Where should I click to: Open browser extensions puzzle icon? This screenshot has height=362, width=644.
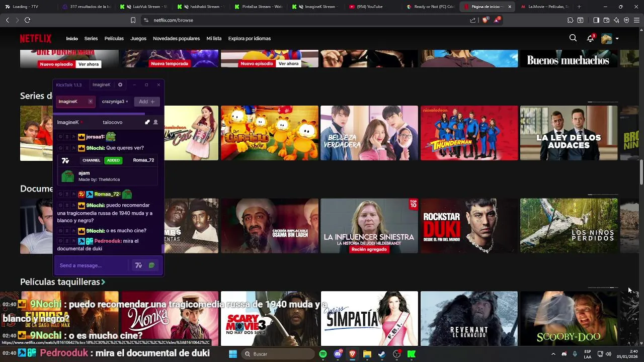(x=570, y=20)
